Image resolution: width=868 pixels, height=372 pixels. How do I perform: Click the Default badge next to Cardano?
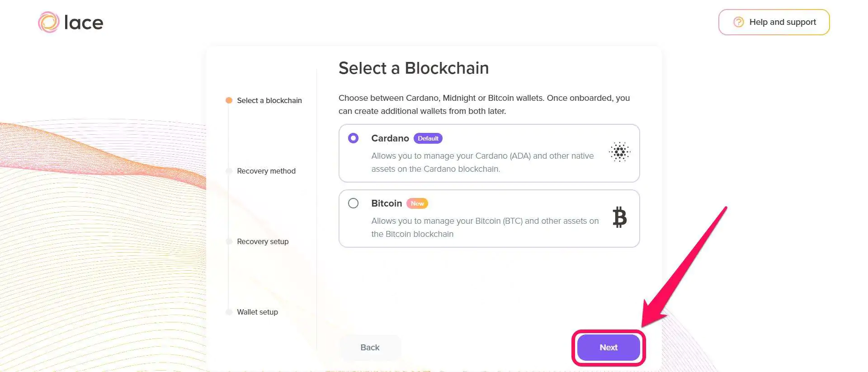tap(428, 138)
